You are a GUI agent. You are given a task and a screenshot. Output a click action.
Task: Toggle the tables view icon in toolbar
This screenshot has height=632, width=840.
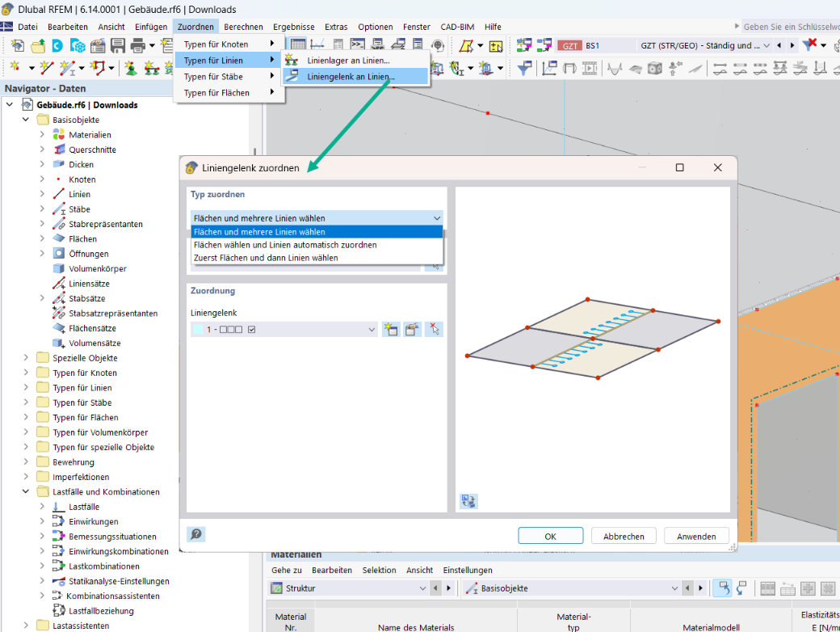click(x=298, y=45)
